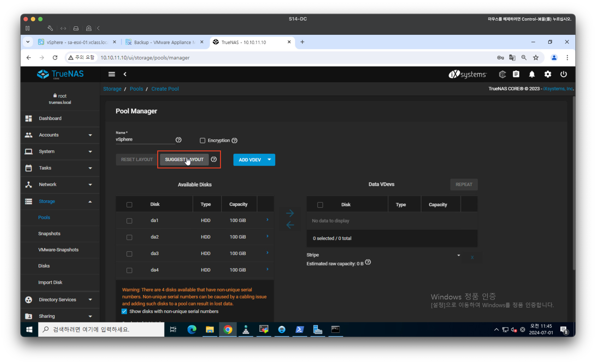Click the alerts bell icon

(532, 74)
